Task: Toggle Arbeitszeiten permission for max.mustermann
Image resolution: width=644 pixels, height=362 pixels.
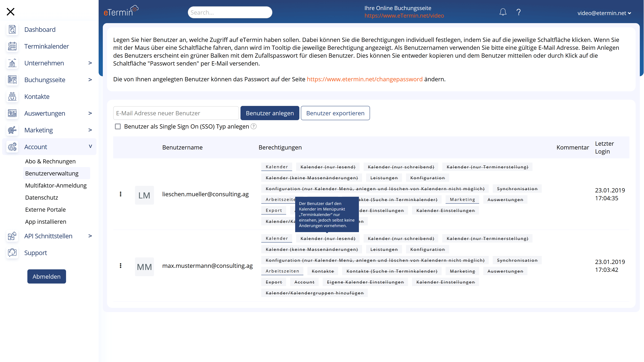Action: point(282,271)
